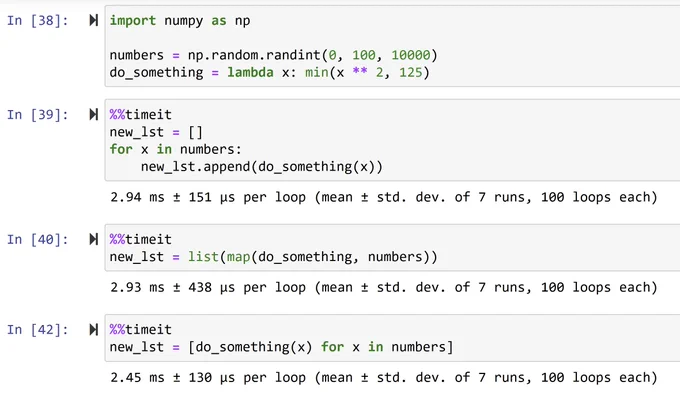Run cell In [42] with its run icon
The height and width of the screenshot is (393, 680).
pos(93,329)
